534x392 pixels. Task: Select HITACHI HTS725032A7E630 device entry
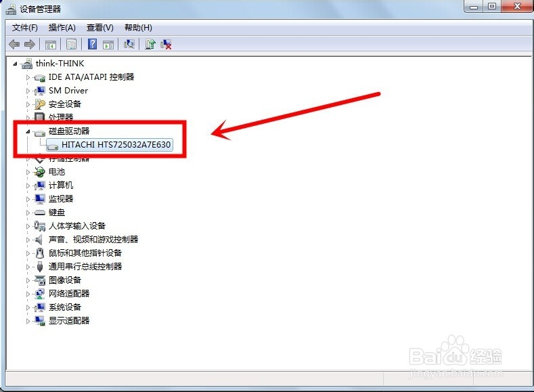coord(110,145)
